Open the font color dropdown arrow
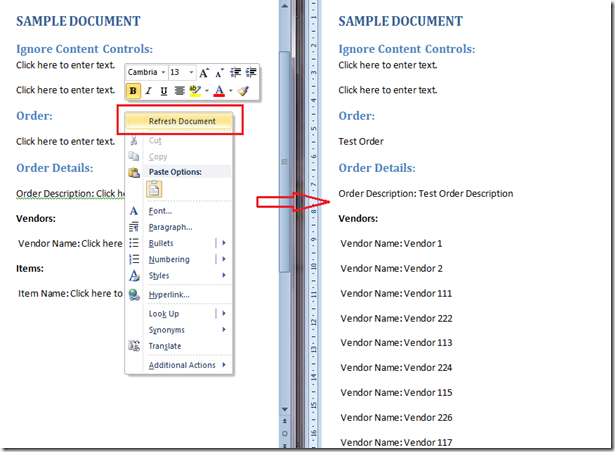The image size is (615, 452). coord(231,91)
